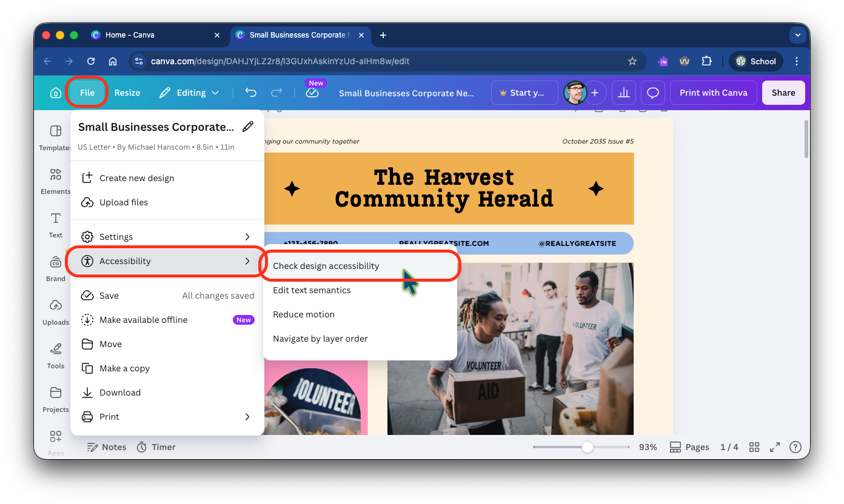Bookmark page with star icon

click(x=632, y=61)
